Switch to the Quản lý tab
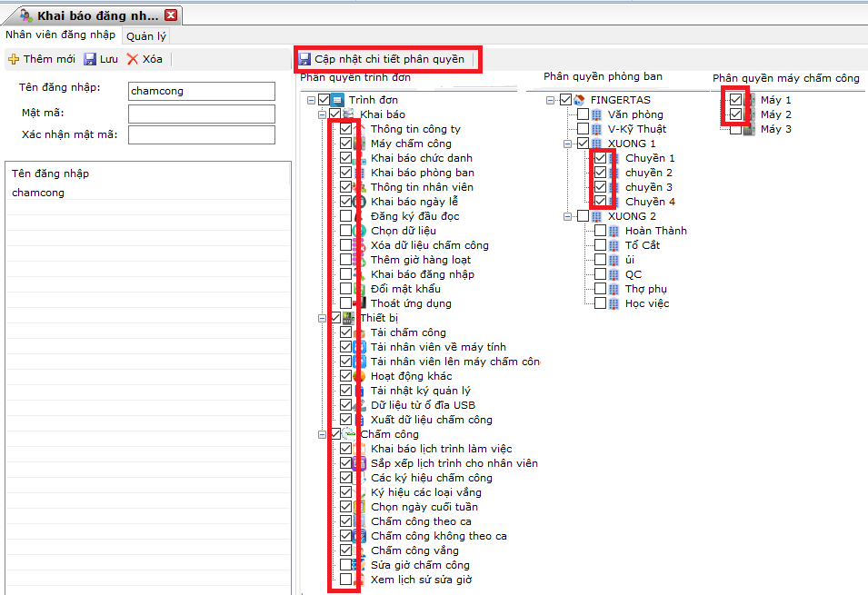 point(145,36)
